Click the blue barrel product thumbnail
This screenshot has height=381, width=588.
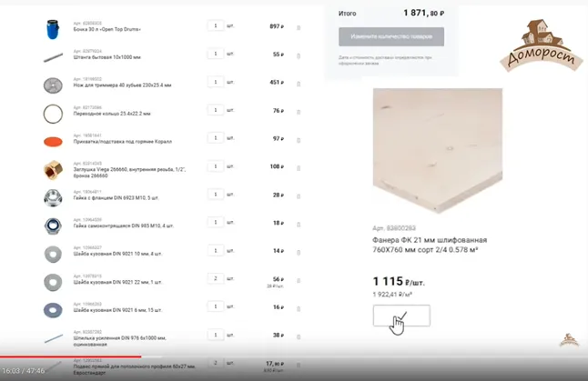pos(53,29)
